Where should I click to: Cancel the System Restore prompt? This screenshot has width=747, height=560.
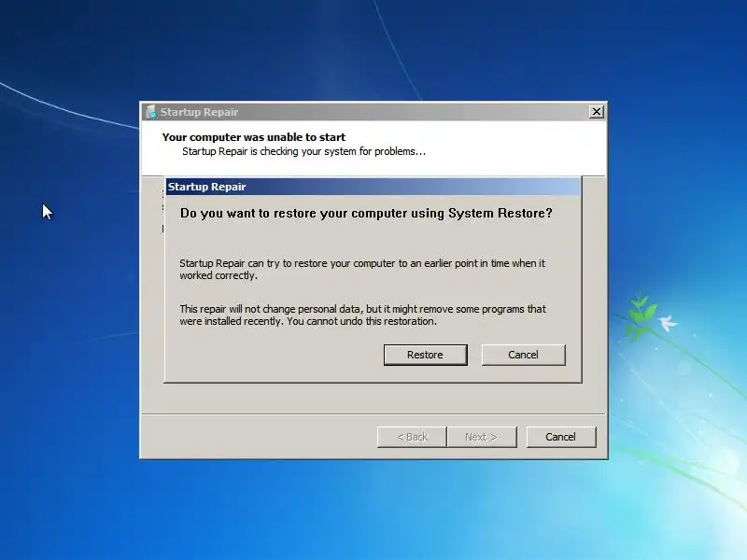click(523, 355)
